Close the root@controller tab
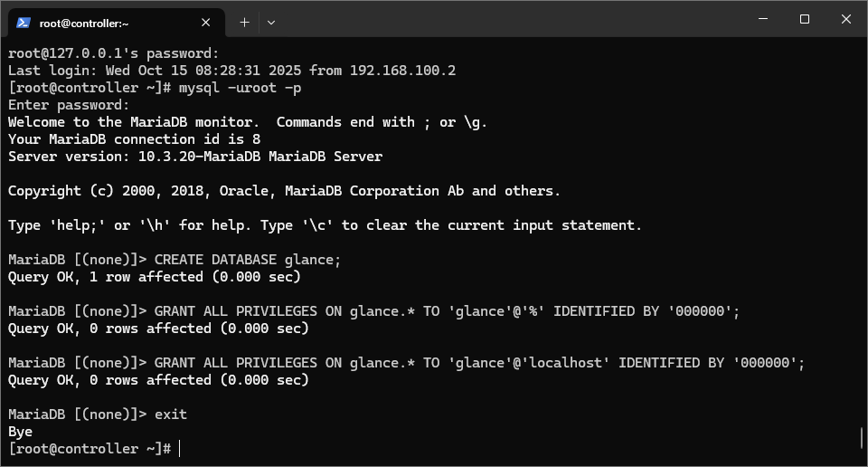Image resolution: width=868 pixels, height=467 pixels. [x=205, y=23]
